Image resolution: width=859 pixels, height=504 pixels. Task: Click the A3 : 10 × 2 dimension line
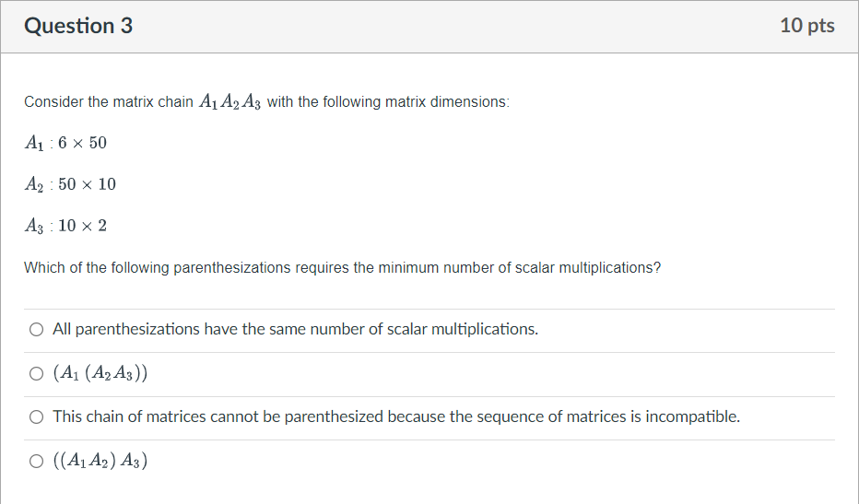[65, 226]
